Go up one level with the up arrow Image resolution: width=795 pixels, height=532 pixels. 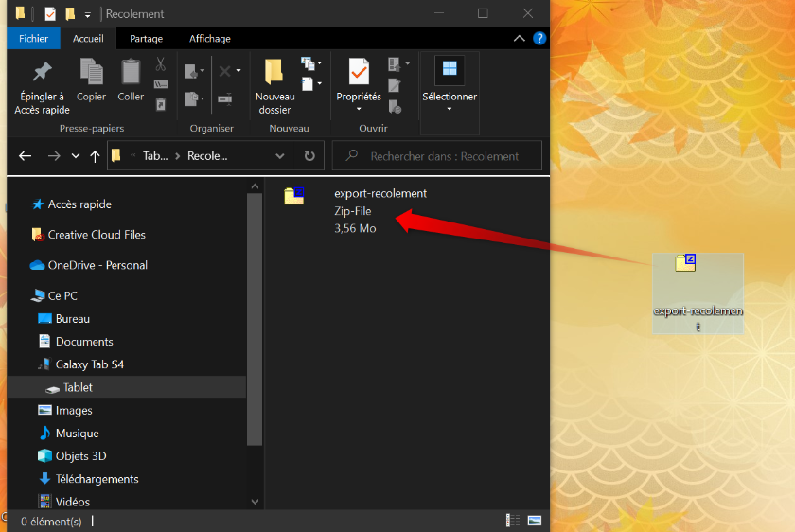coord(95,156)
